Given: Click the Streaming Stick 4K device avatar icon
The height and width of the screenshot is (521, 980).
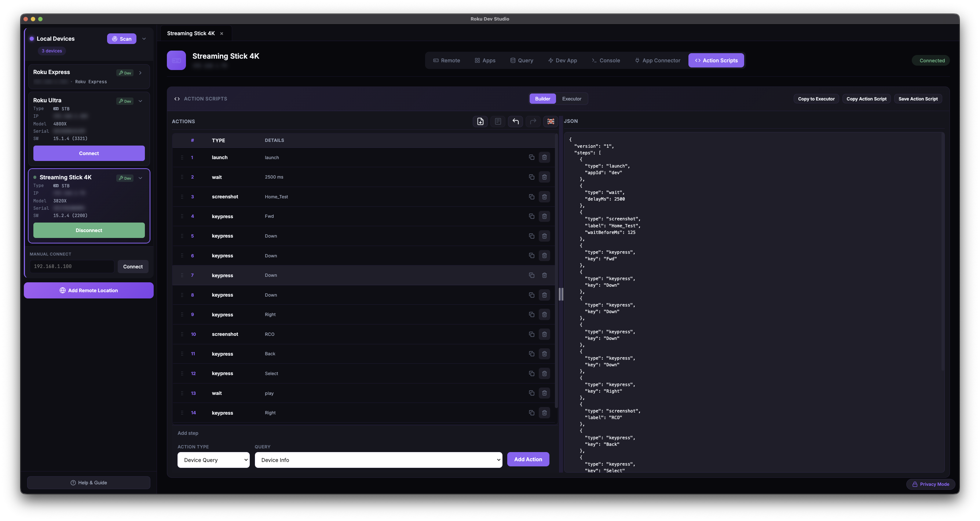Looking at the screenshot, I should [x=176, y=60].
